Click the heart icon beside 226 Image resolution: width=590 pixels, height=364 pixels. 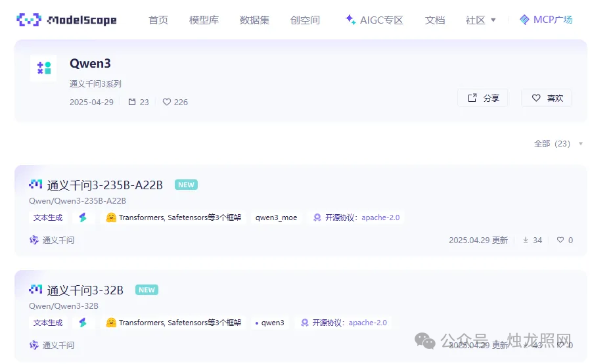[x=167, y=102]
